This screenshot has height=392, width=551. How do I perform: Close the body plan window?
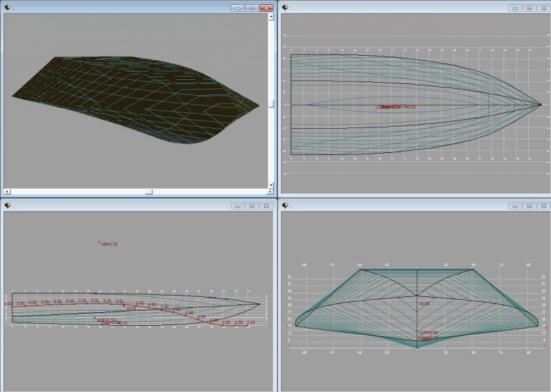pos(544,205)
